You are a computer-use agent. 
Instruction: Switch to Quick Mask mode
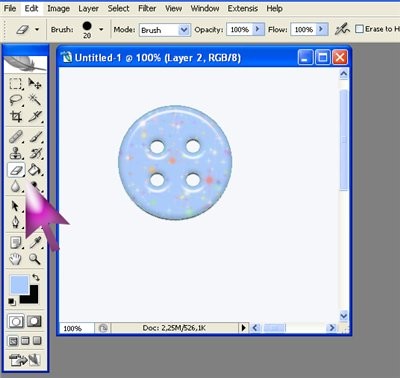click(x=34, y=321)
